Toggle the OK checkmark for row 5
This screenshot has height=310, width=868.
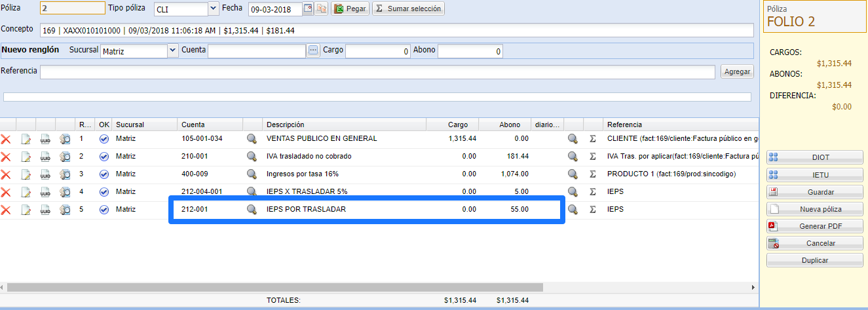104,210
